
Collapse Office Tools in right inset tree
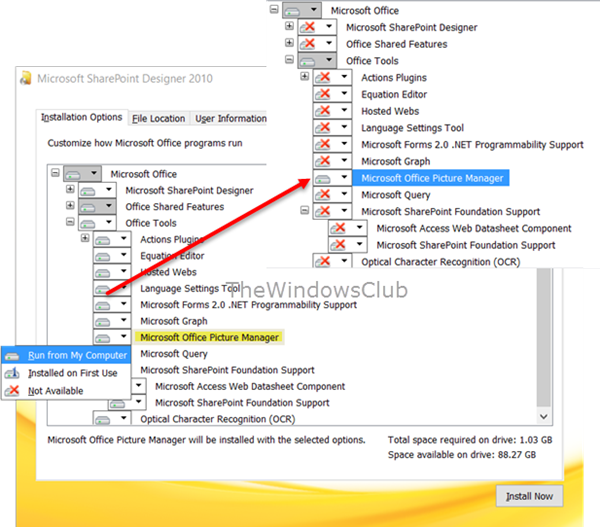[290, 59]
